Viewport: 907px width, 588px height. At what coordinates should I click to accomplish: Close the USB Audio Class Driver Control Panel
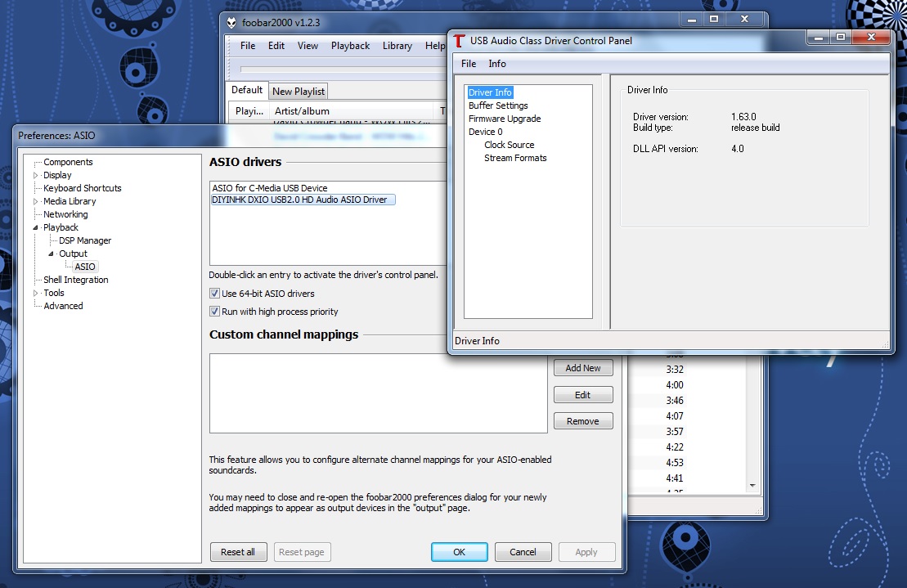click(x=871, y=38)
